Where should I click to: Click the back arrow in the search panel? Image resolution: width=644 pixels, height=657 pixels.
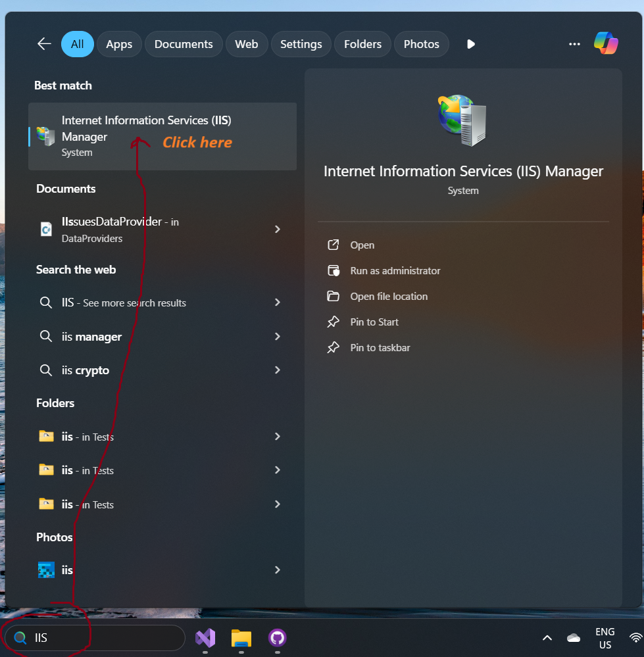[44, 43]
